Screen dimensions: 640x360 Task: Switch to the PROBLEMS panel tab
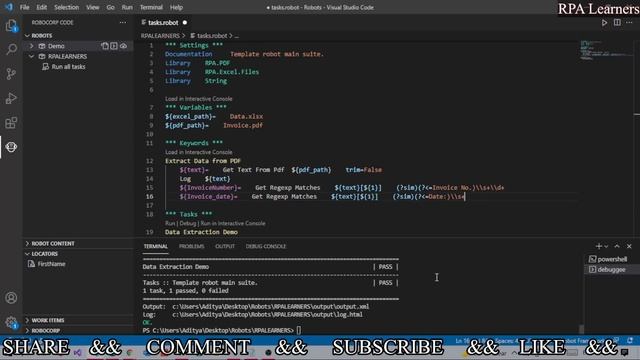click(x=191, y=247)
